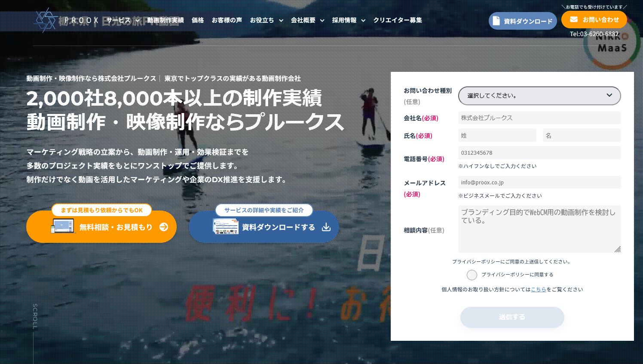Click the envelope icon in お問い合わせ button
Viewport: 643px width, 364px height.
click(x=574, y=19)
